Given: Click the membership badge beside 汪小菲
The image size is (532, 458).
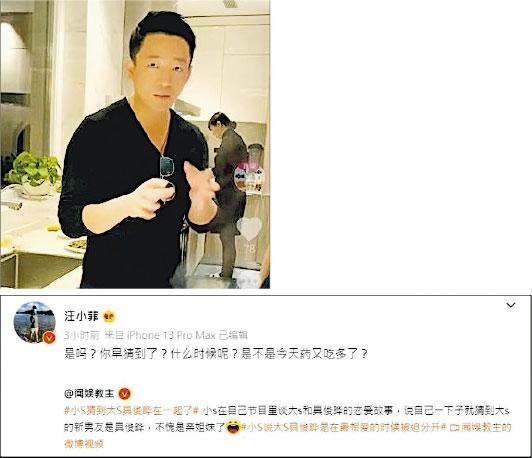Looking at the screenshot, I should coord(109,317).
